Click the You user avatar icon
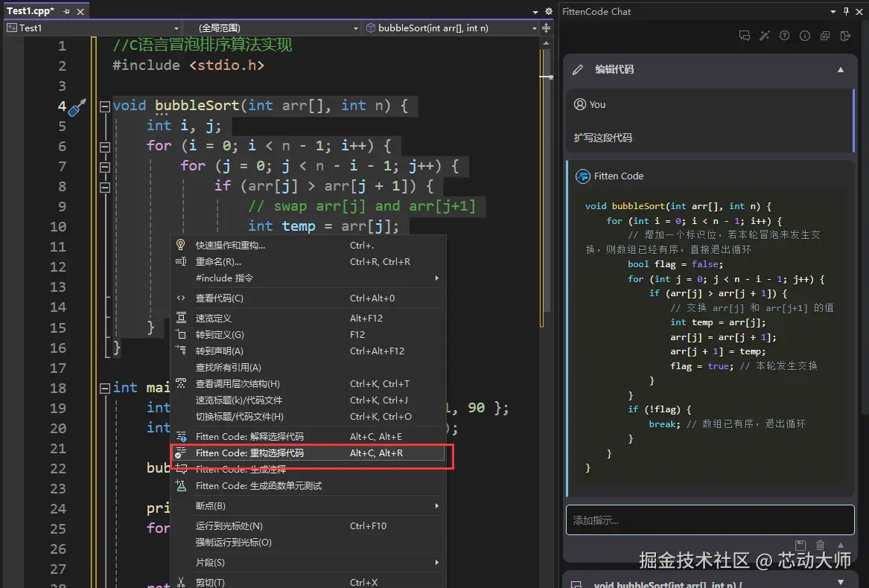The width and height of the screenshot is (869, 588). point(579,104)
